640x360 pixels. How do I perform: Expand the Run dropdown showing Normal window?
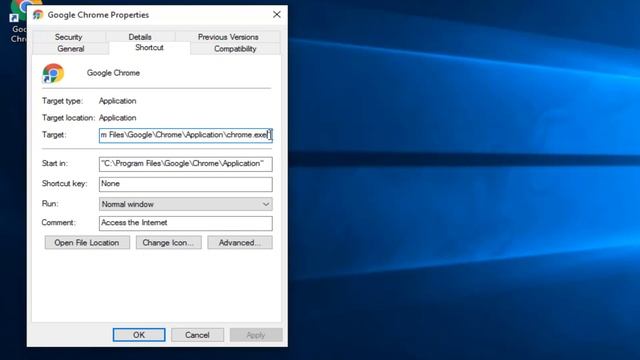pyautogui.click(x=186, y=204)
